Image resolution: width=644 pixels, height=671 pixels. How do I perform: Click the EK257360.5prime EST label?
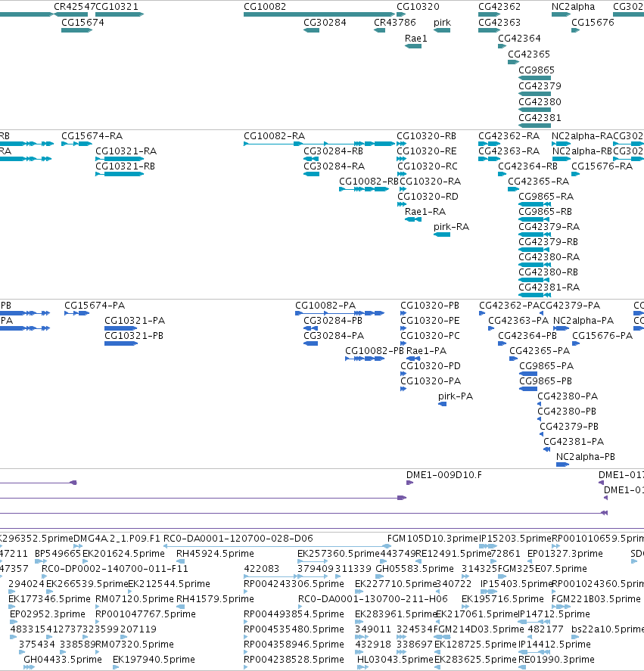339,553
